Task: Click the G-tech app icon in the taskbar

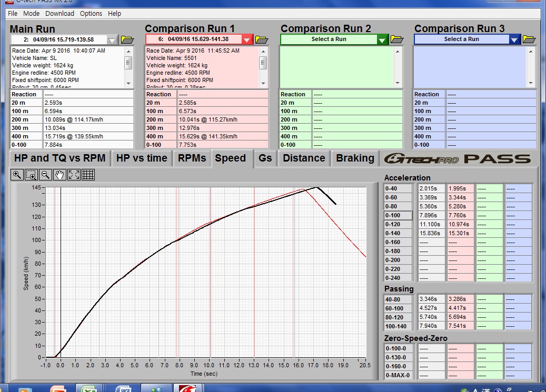Action: 188,388
